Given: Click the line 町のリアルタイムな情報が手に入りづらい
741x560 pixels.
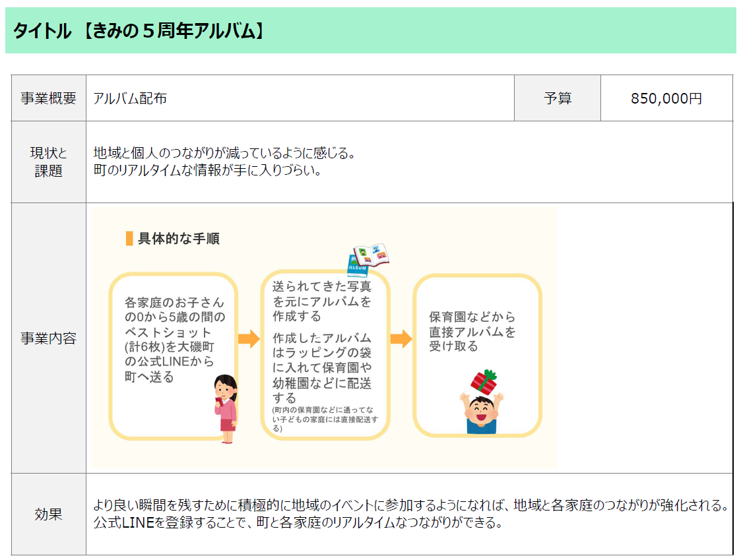Looking at the screenshot, I should [x=207, y=170].
